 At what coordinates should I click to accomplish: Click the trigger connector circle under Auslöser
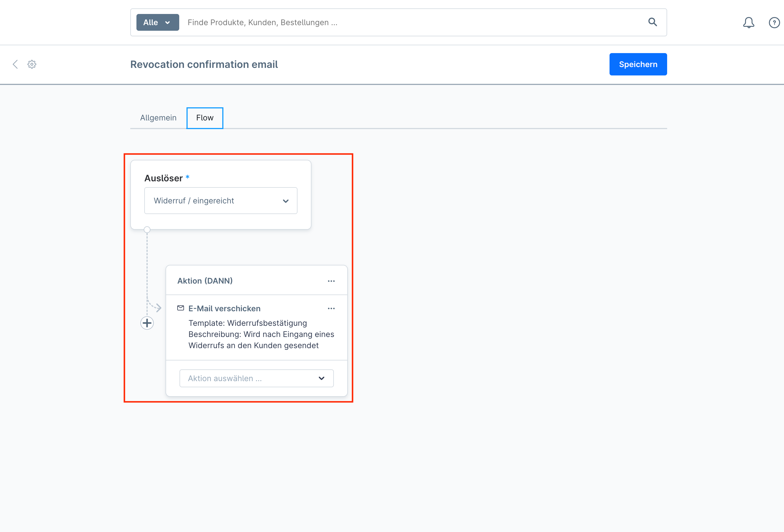click(x=147, y=230)
